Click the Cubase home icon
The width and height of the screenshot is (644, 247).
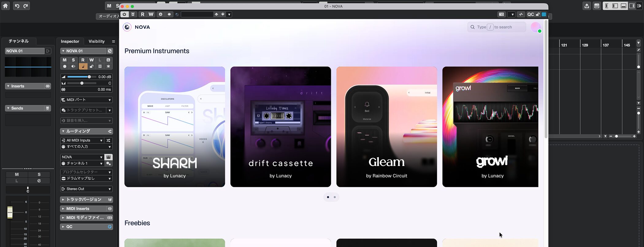point(6,6)
